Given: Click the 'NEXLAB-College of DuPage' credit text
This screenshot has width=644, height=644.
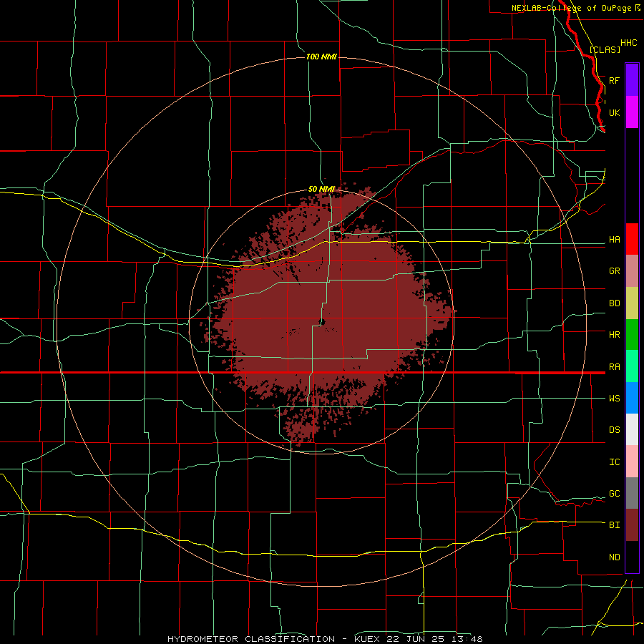Looking at the screenshot, I should tap(571, 8).
